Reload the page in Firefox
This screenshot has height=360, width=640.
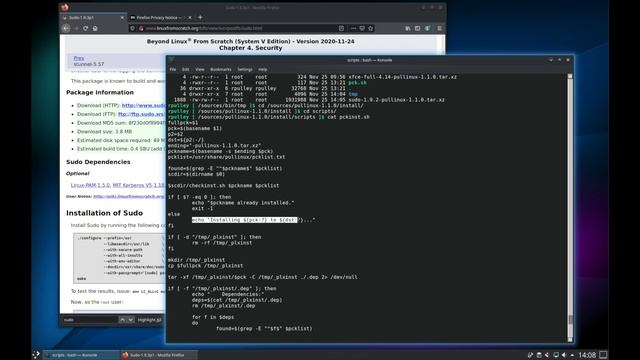85,28
